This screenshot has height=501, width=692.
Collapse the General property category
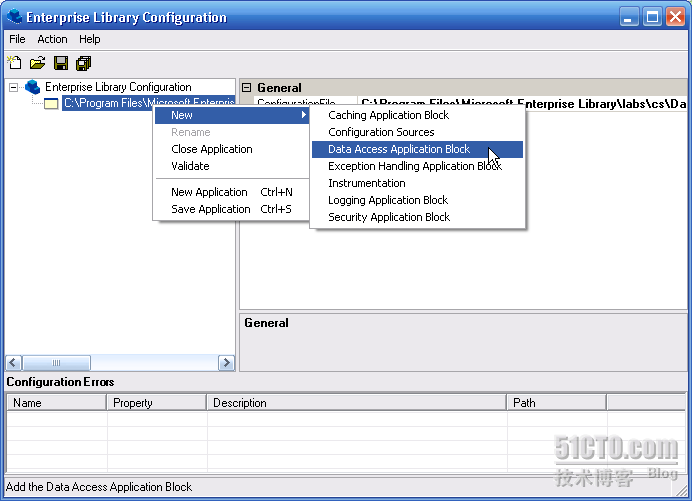(x=247, y=87)
